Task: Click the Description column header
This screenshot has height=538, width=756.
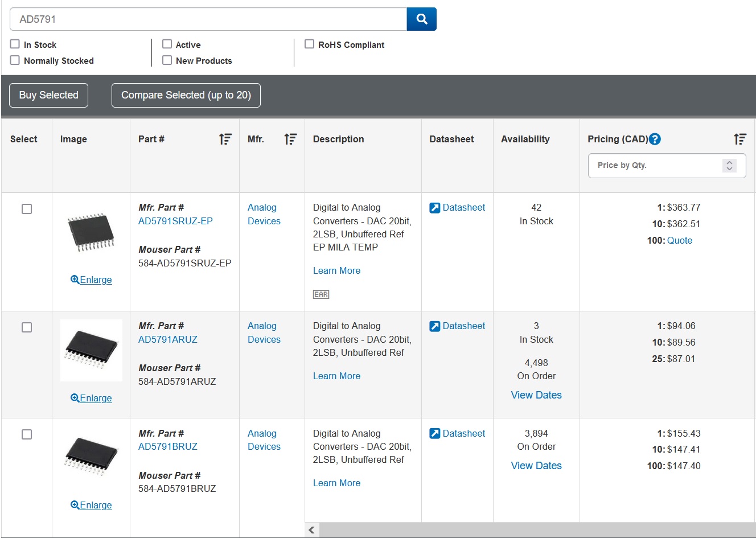Action: [x=338, y=139]
